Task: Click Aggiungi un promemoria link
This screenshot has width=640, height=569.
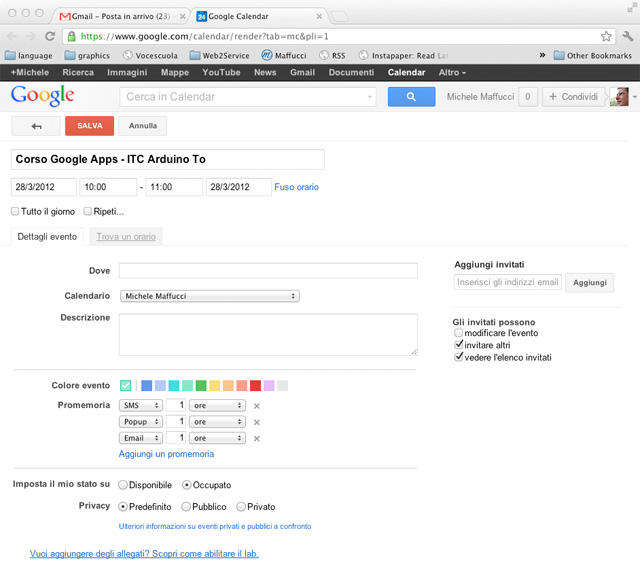Action: (166, 454)
